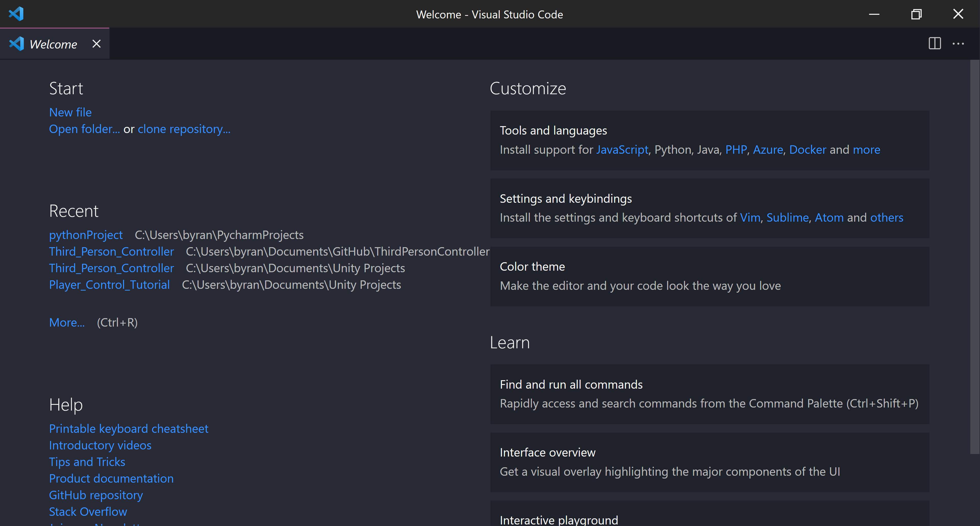Image resolution: width=980 pixels, height=526 pixels.
Task: Split the editor to the right
Action: [x=934, y=43]
